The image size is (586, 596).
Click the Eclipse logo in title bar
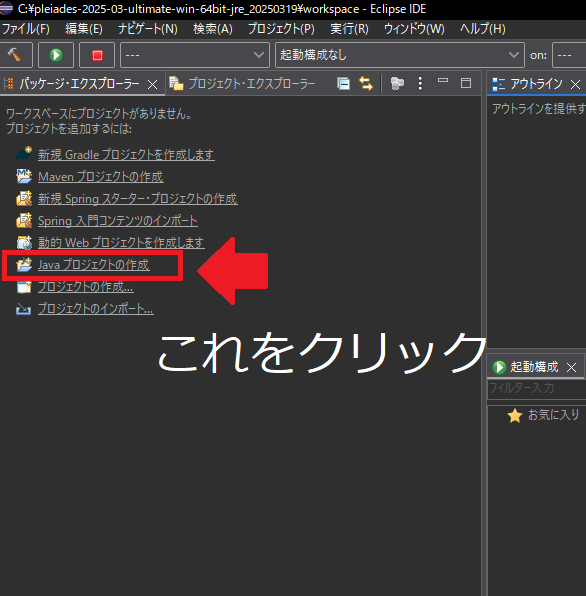pos(6,8)
